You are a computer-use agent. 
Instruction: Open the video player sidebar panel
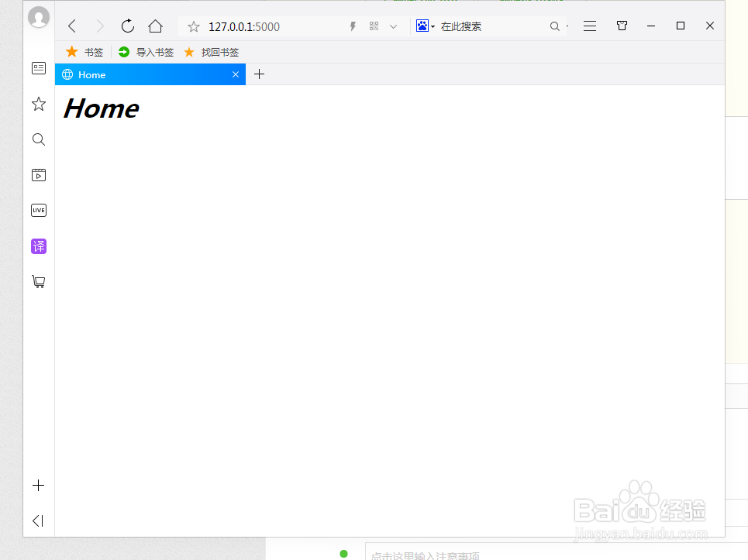pyautogui.click(x=38, y=174)
